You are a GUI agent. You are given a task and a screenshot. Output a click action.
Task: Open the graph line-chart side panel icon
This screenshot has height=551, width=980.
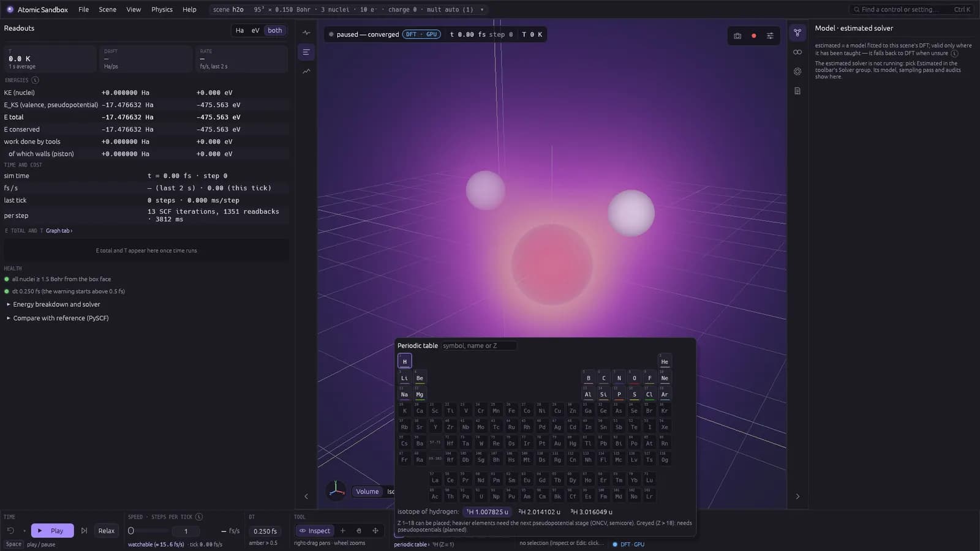tap(306, 72)
